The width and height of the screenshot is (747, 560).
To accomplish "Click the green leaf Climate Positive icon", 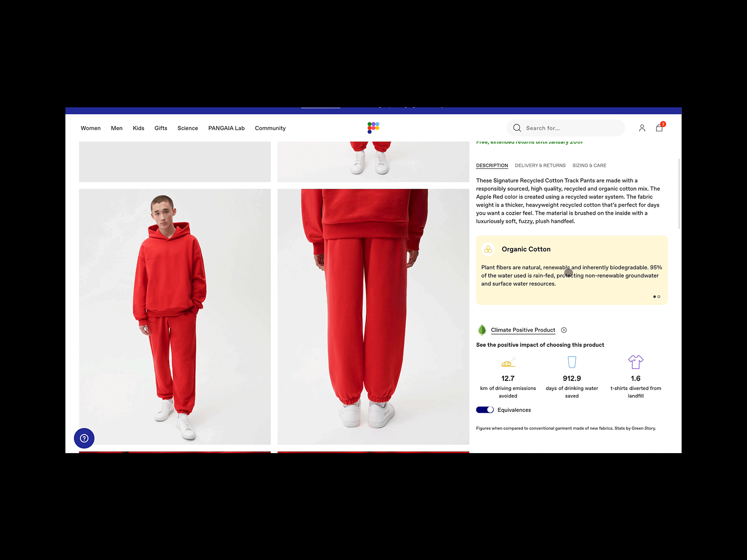I will (482, 330).
